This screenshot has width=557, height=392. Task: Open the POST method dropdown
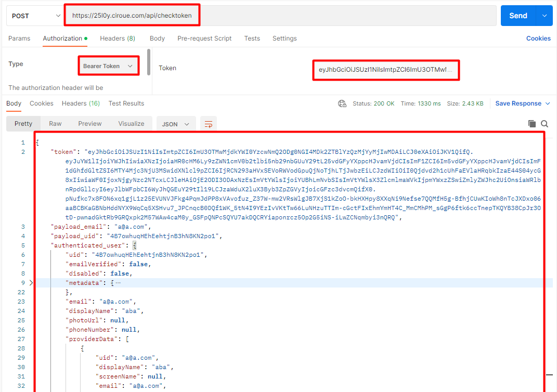[x=34, y=16]
